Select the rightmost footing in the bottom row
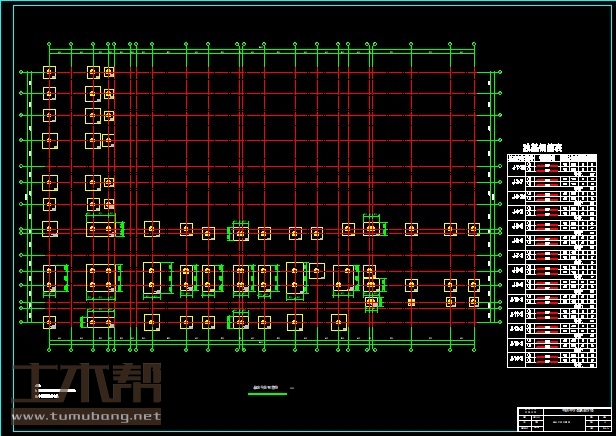The height and width of the screenshot is (436, 616). [x=338, y=322]
